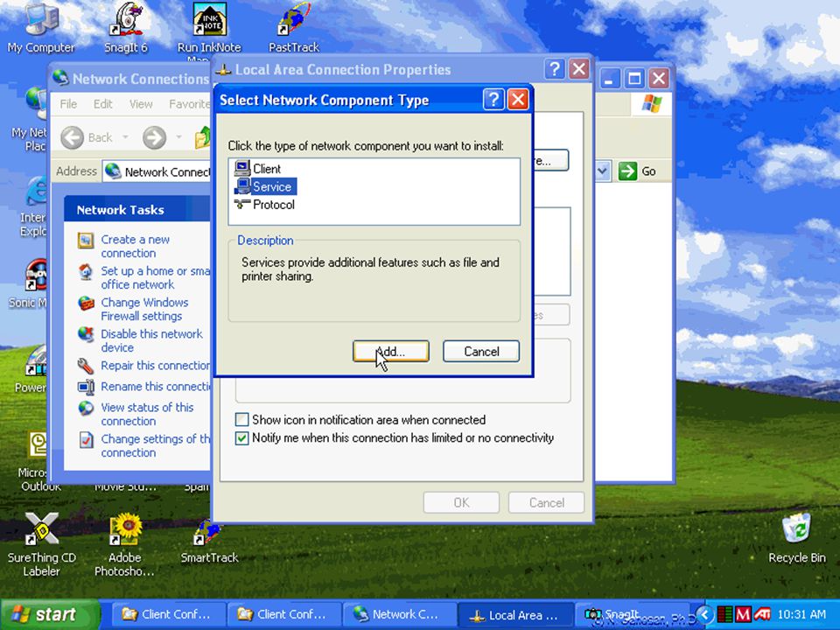The height and width of the screenshot is (630, 840).
Task: Click the taskbar clock showing 10:31 AM
Action: (x=801, y=614)
